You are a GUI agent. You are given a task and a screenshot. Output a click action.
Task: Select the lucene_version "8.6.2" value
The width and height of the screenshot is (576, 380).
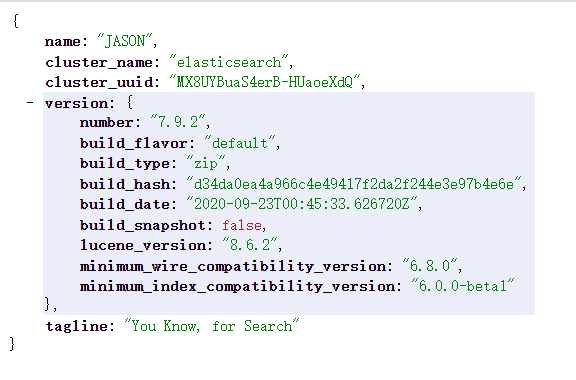pyautogui.click(x=250, y=244)
